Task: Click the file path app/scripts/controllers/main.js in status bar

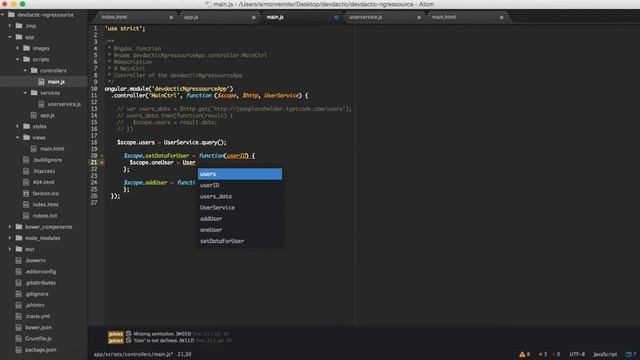Action: point(133,354)
